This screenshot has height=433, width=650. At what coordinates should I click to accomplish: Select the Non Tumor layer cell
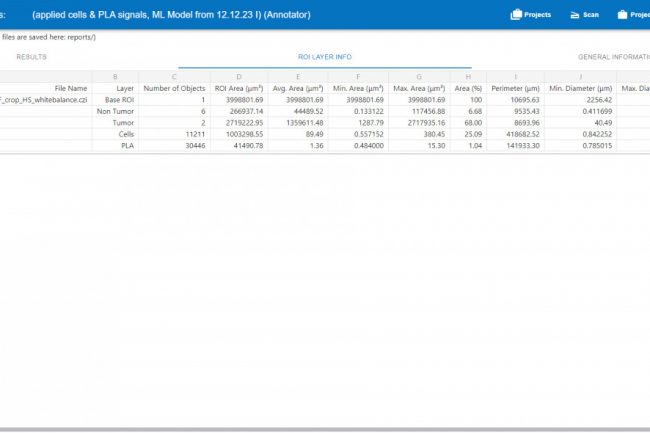(x=116, y=111)
